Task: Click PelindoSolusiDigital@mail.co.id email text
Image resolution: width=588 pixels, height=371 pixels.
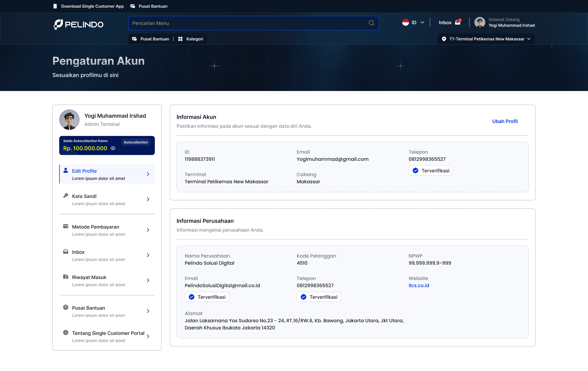Action: (222, 285)
